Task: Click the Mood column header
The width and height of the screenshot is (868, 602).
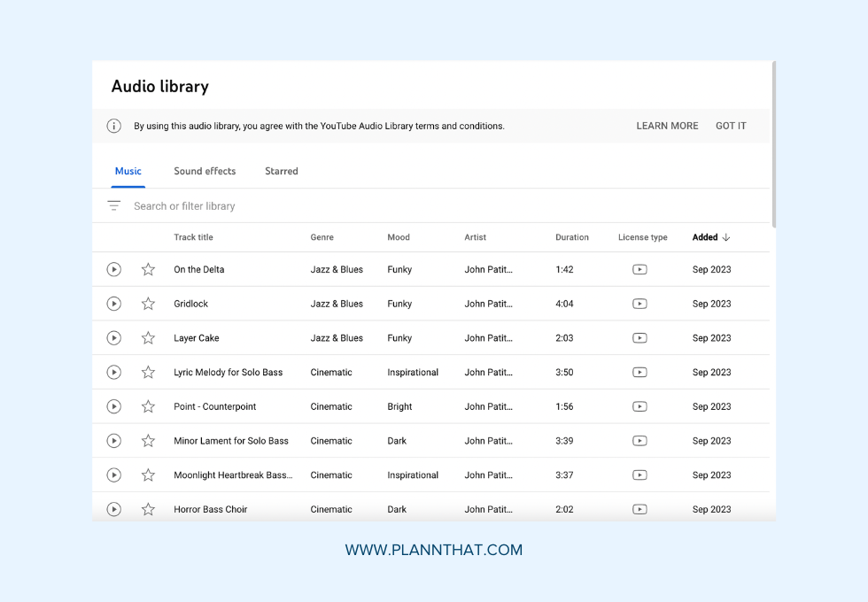Action: click(399, 237)
